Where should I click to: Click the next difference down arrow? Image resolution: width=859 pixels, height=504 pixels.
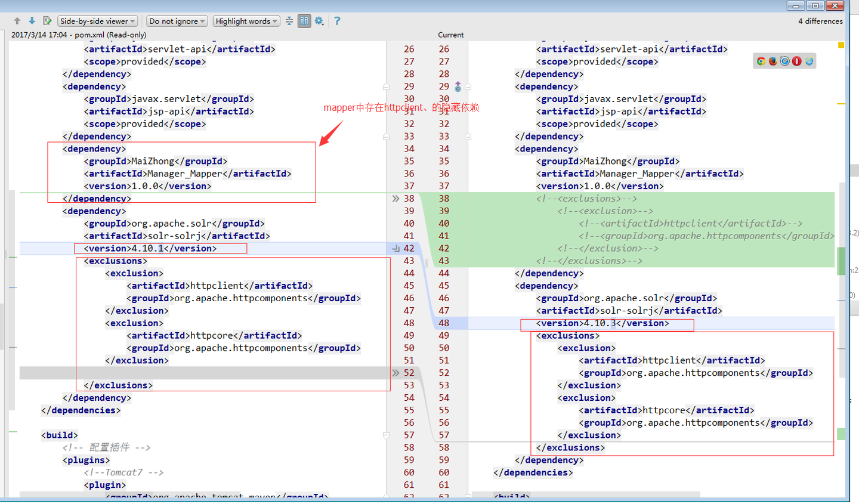click(30, 20)
